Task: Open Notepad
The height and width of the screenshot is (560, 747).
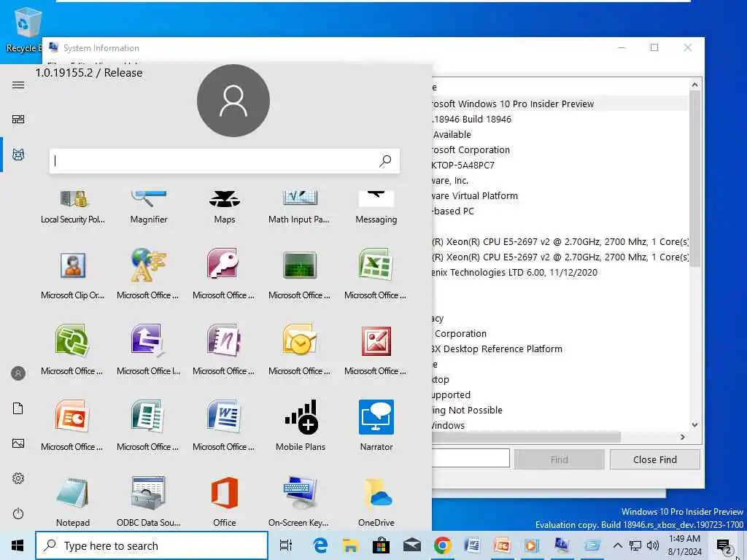Action: [73, 502]
